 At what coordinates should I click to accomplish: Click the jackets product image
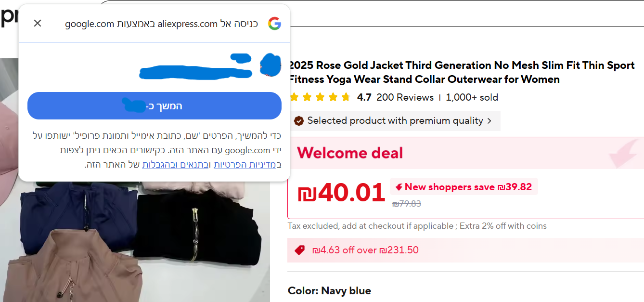pos(135,241)
